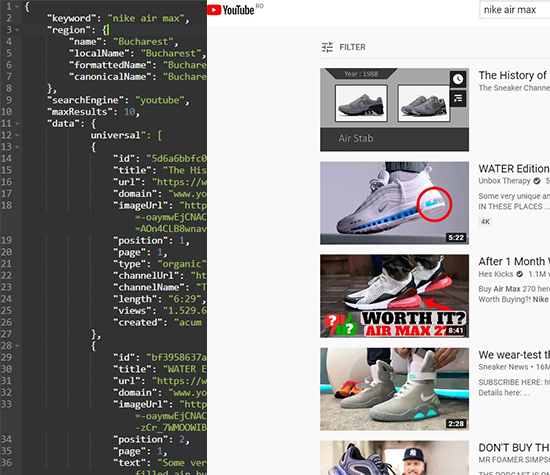Click the "channelUrl" key on line 22
Viewport: 550px width, 475px height.
pyautogui.click(x=148, y=276)
